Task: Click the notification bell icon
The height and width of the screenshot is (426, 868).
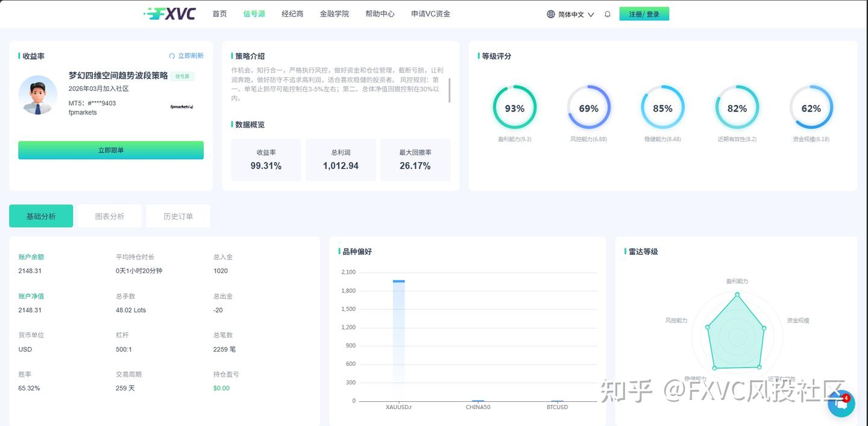Action: pos(607,13)
